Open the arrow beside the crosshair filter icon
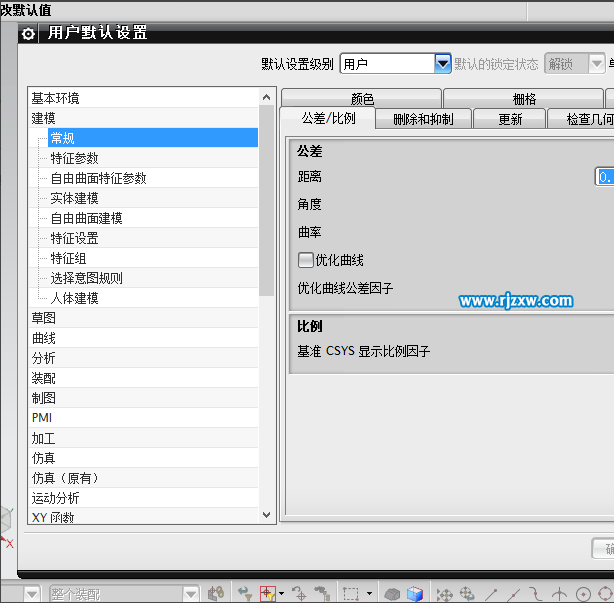This screenshot has width=614, height=603. pos(281,594)
